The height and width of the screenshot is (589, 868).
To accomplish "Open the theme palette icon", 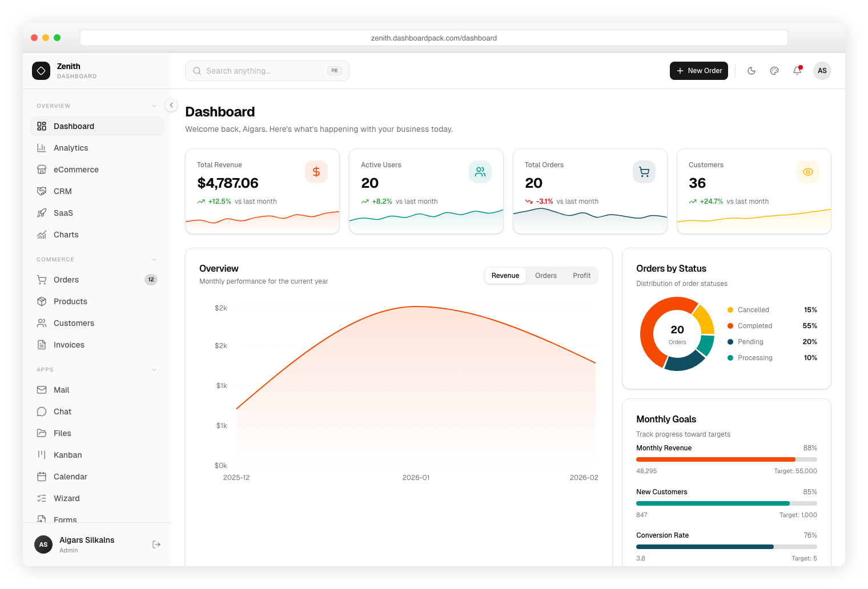I will pos(774,71).
